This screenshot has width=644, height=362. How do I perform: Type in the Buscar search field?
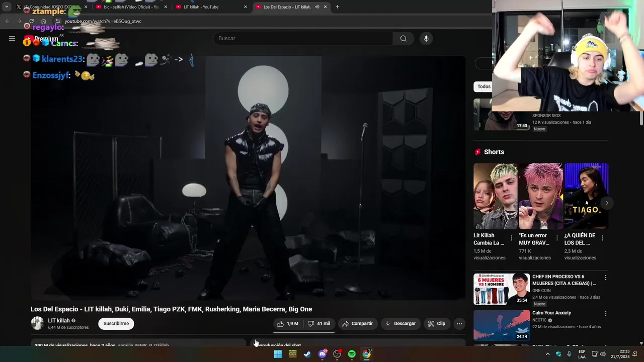click(303, 39)
